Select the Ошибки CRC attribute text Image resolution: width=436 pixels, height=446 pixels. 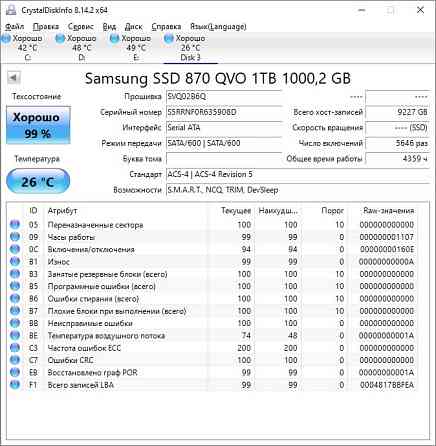coord(70,361)
